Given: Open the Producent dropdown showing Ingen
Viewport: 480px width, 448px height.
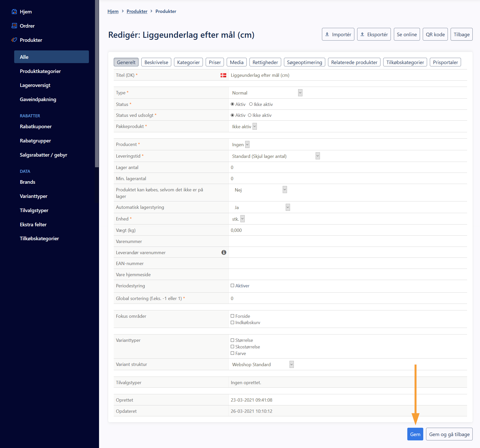Looking at the screenshot, I should [240, 144].
